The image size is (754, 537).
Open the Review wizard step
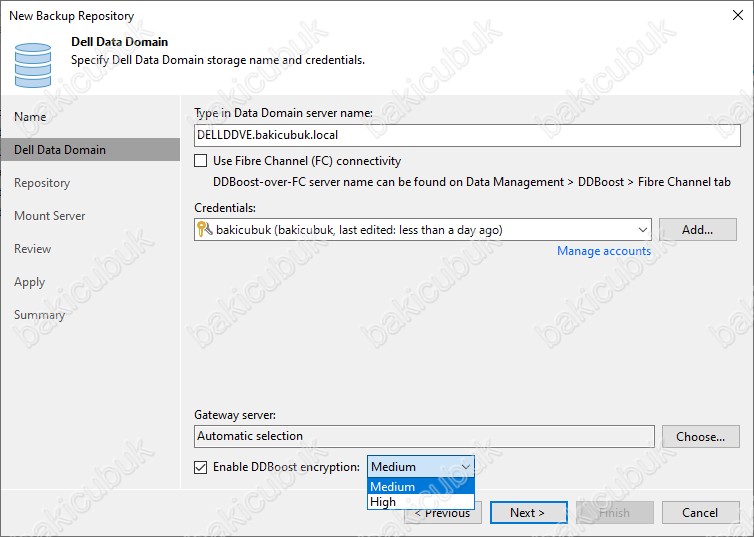point(33,249)
